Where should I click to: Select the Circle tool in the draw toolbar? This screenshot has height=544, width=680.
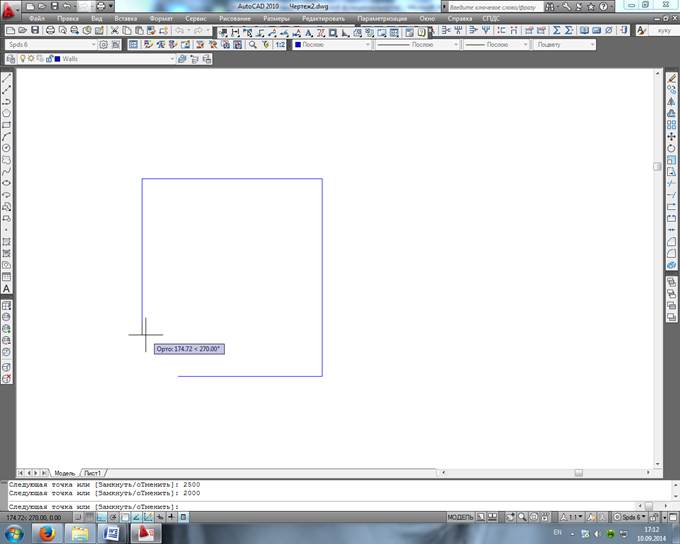click(7, 148)
